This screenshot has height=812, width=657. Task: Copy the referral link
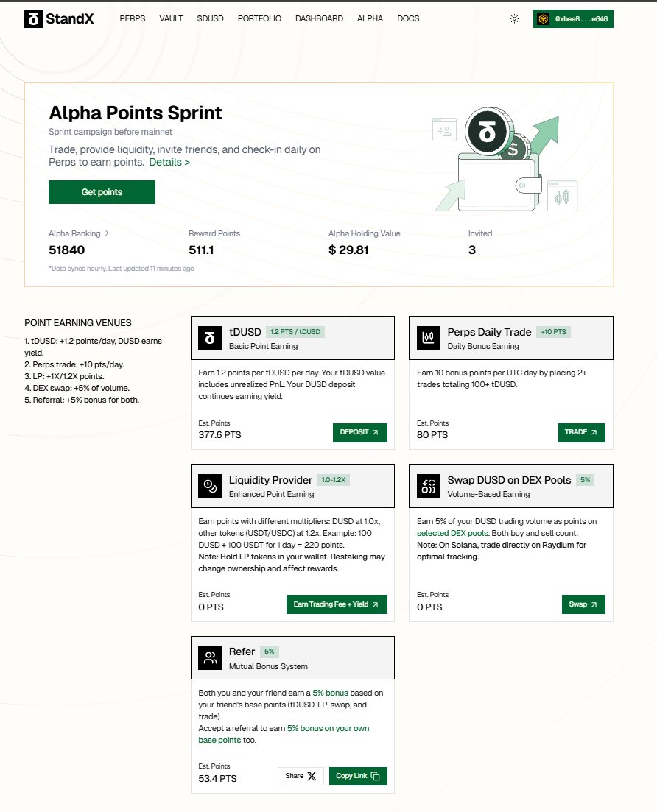click(358, 776)
